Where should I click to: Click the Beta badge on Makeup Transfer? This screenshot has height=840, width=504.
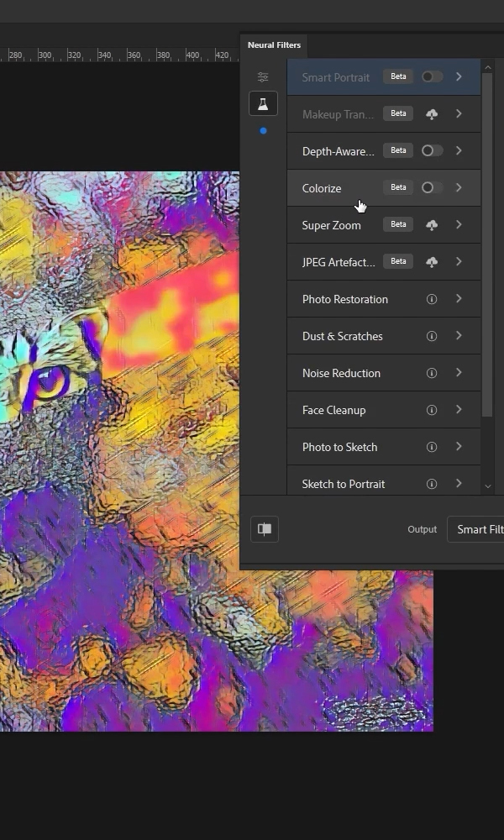pyautogui.click(x=398, y=113)
